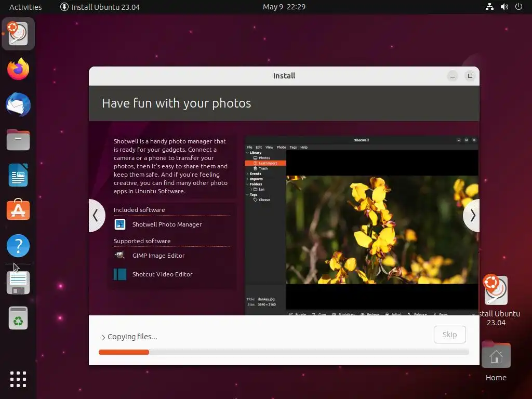Open the Help icon in dock
The height and width of the screenshot is (399, 532).
click(x=18, y=246)
